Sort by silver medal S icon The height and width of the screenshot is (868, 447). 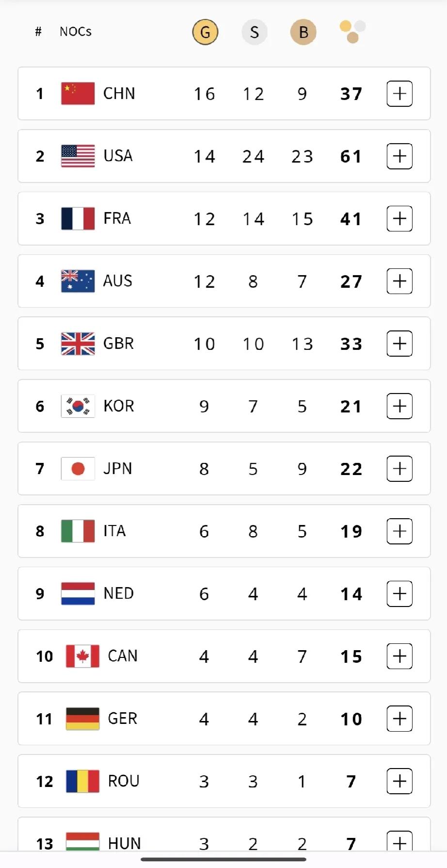(x=255, y=32)
